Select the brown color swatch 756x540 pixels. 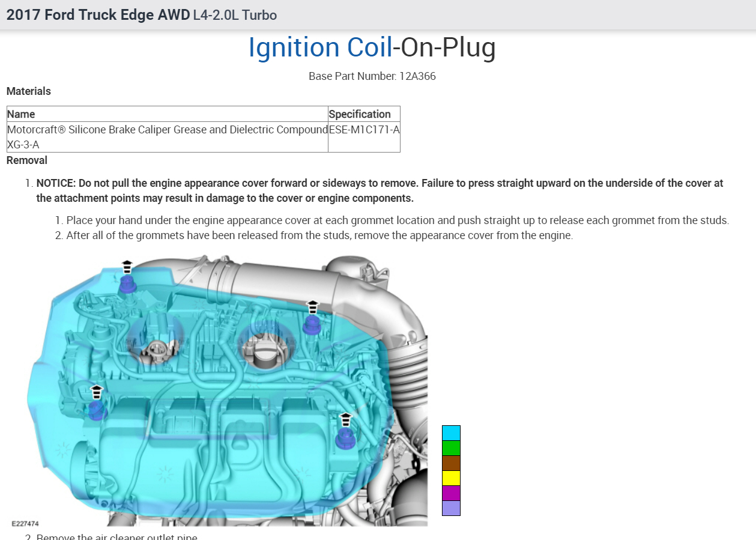(451, 463)
